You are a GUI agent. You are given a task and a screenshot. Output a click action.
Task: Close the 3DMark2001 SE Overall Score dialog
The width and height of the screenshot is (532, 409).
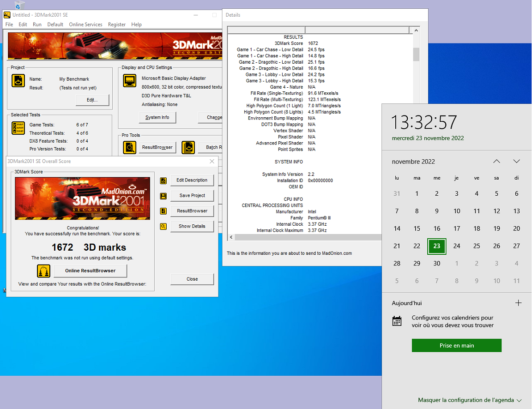pos(212,162)
